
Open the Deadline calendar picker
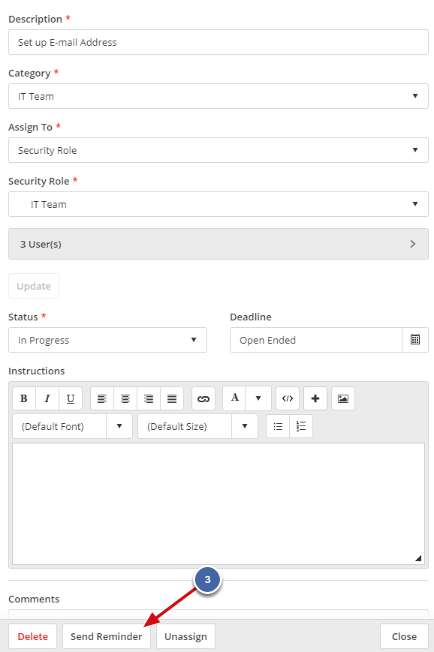(x=415, y=340)
